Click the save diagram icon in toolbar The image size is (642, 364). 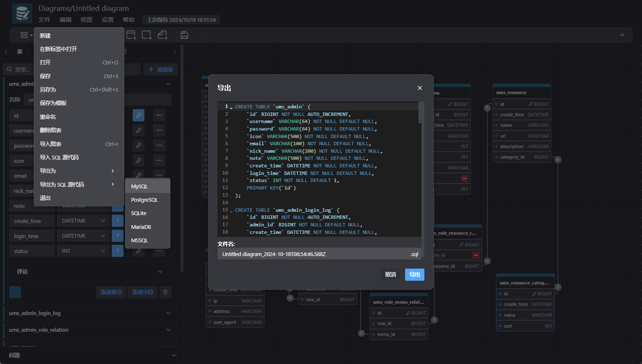(184, 35)
